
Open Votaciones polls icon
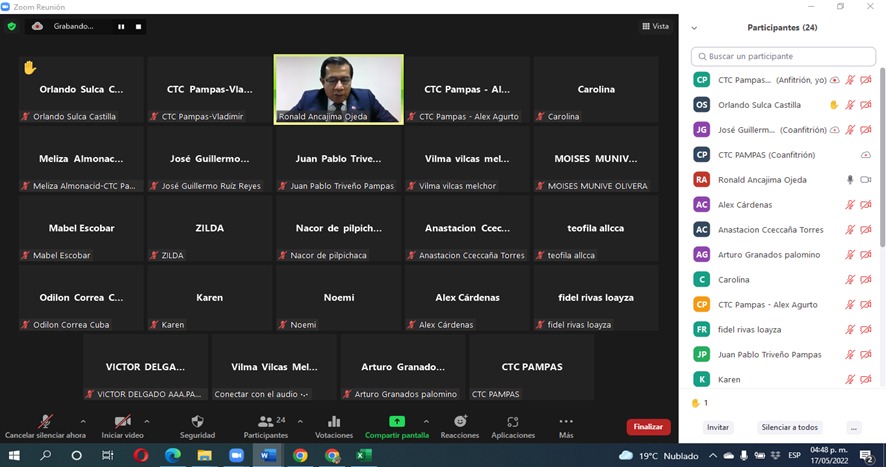click(x=334, y=422)
